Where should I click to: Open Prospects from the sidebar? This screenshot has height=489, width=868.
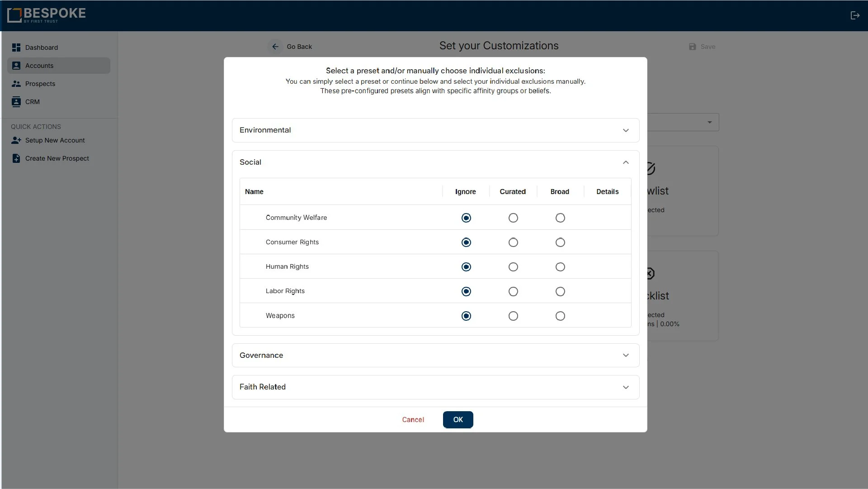(16, 83)
